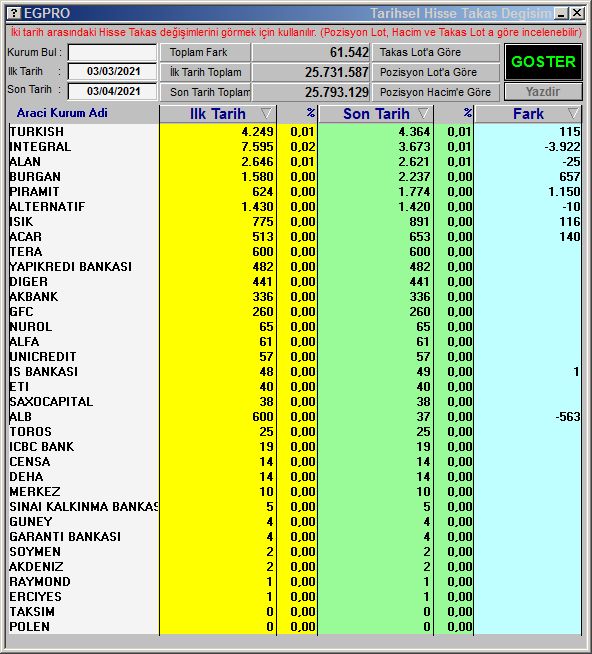Click the GOSTER button

[x=543, y=62]
